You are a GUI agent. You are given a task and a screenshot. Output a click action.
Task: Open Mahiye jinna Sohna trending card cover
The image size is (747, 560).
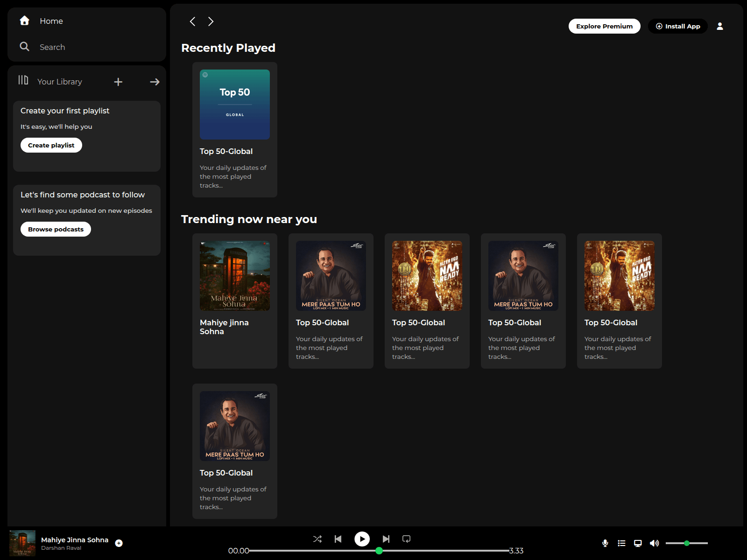(x=235, y=276)
